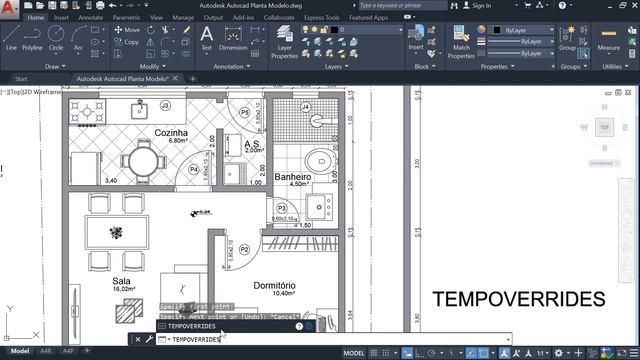Expand the Block panel
Screen dimensions: 640x360
click(x=424, y=67)
